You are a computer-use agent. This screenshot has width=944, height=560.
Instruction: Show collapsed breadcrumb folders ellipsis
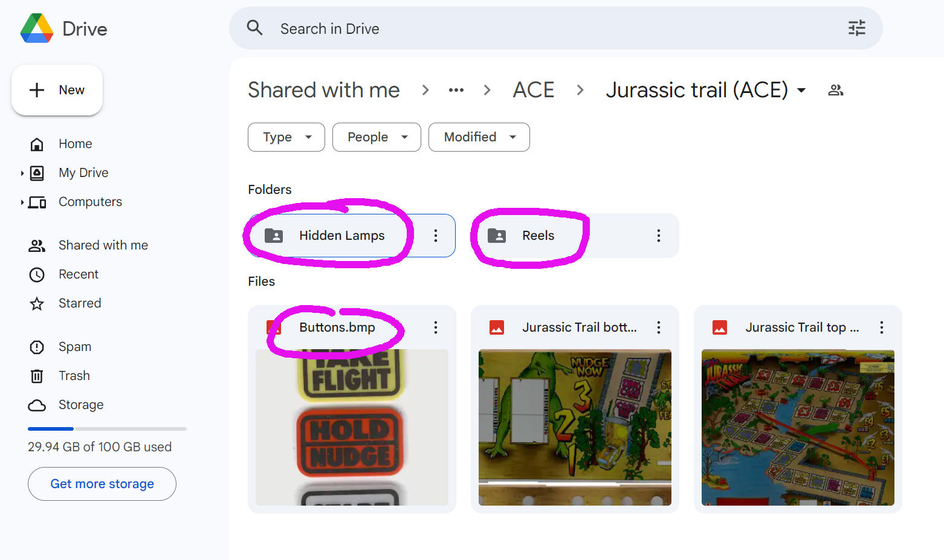[x=456, y=91]
